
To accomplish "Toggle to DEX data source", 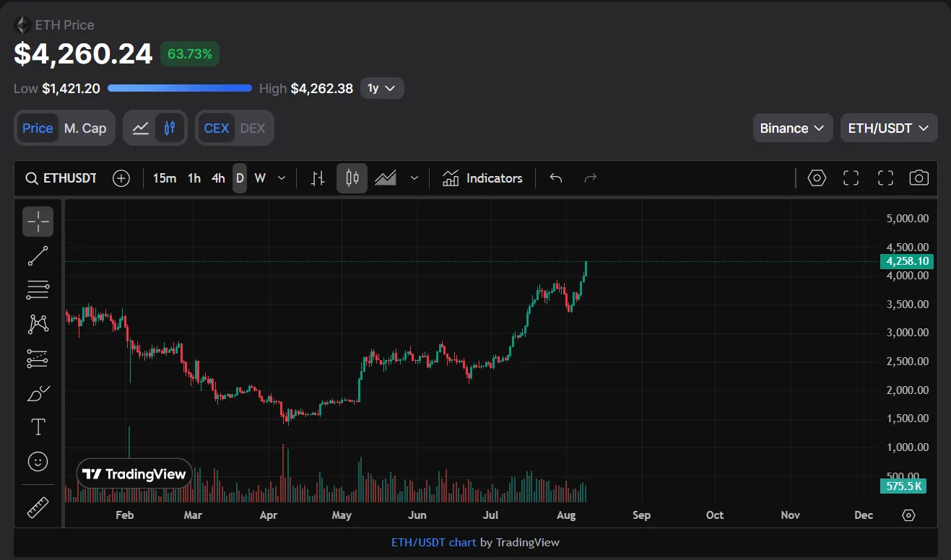I will 253,128.
